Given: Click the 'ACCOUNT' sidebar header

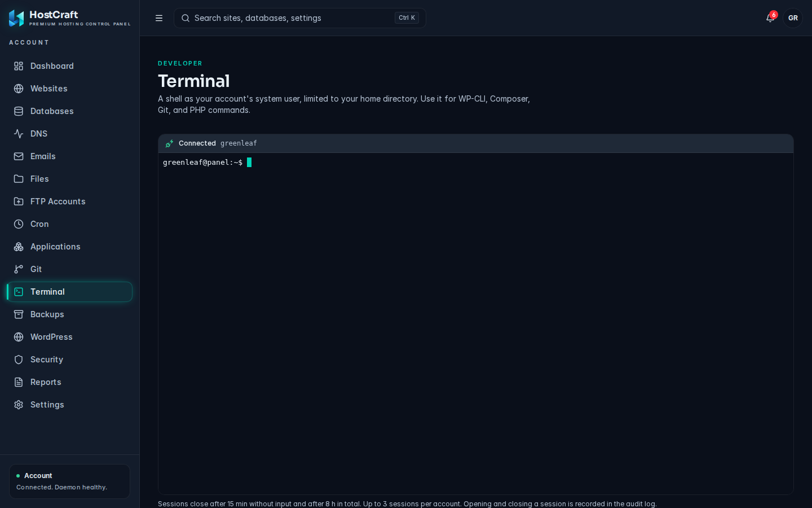Looking at the screenshot, I should (x=29, y=42).
